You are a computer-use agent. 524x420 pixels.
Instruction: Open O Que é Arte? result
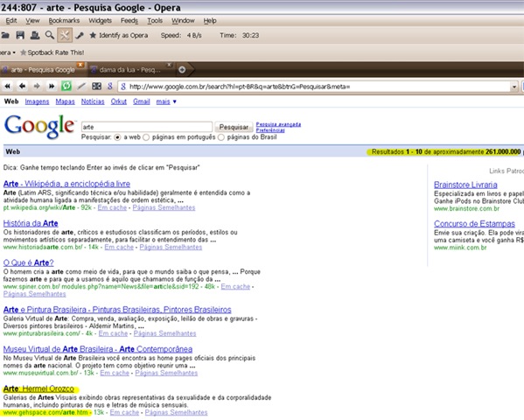[x=28, y=262]
